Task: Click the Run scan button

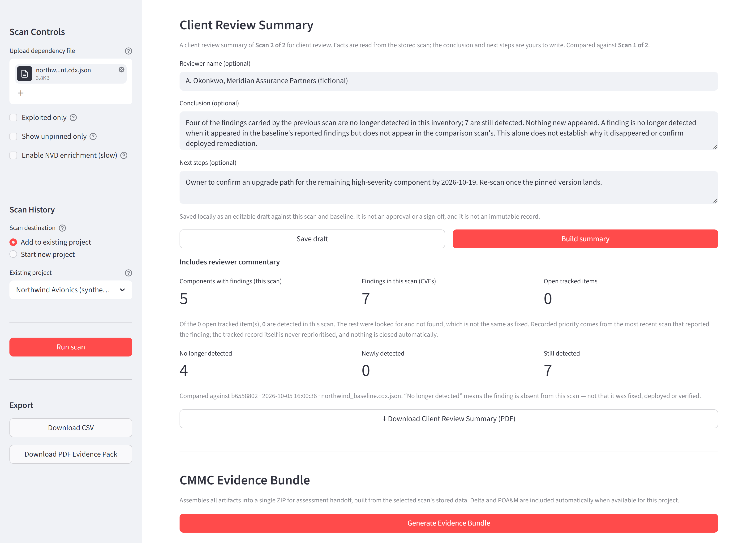Action: pos(71,347)
